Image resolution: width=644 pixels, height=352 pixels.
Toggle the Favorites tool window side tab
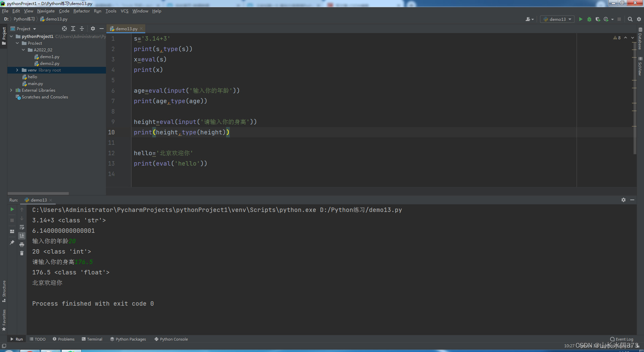[x=4, y=320]
